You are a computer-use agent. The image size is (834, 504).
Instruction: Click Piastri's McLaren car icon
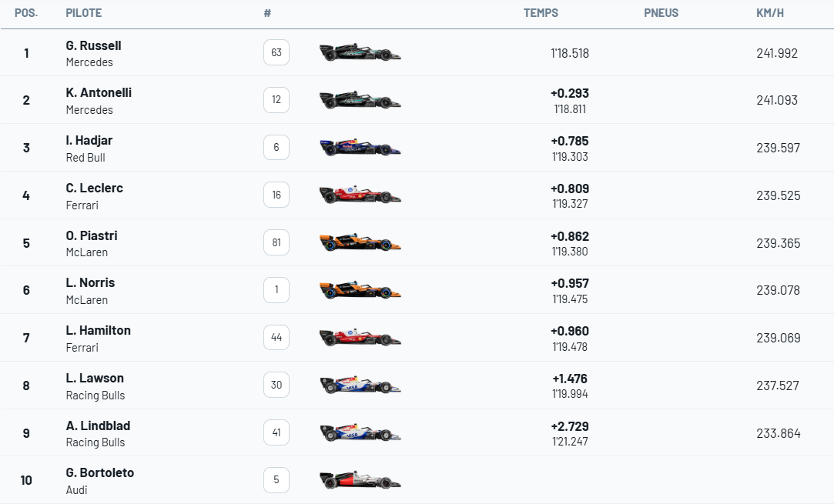coord(360,242)
